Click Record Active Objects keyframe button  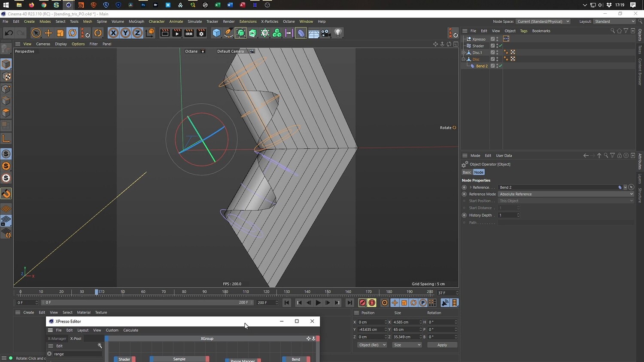coord(362,303)
